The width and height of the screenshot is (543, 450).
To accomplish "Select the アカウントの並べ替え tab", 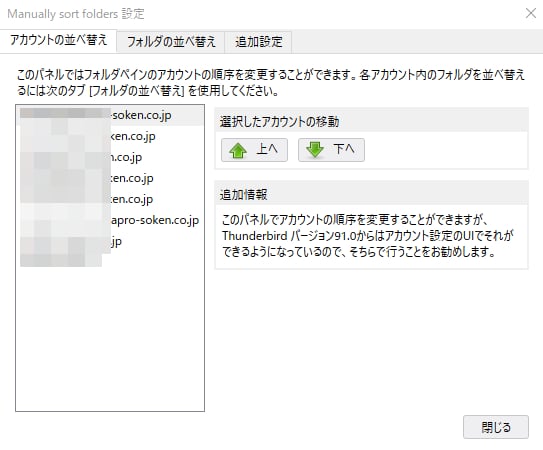I will pos(58,41).
